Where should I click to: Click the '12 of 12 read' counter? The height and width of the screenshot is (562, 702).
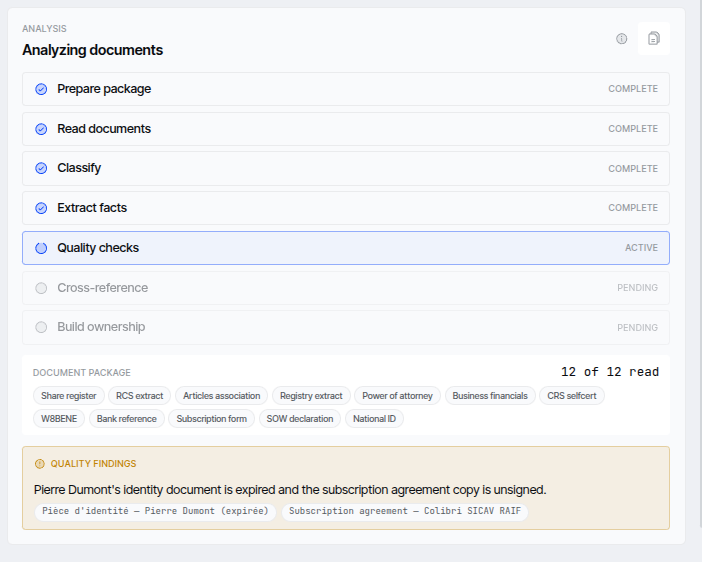(610, 372)
